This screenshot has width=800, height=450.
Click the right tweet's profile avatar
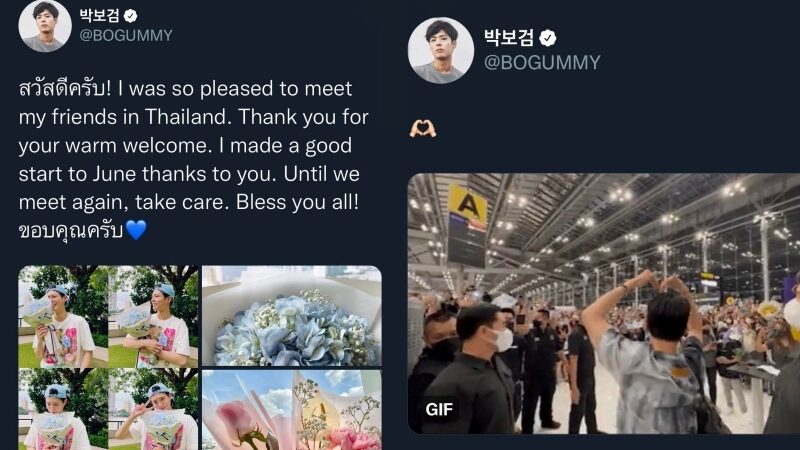[x=441, y=50]
